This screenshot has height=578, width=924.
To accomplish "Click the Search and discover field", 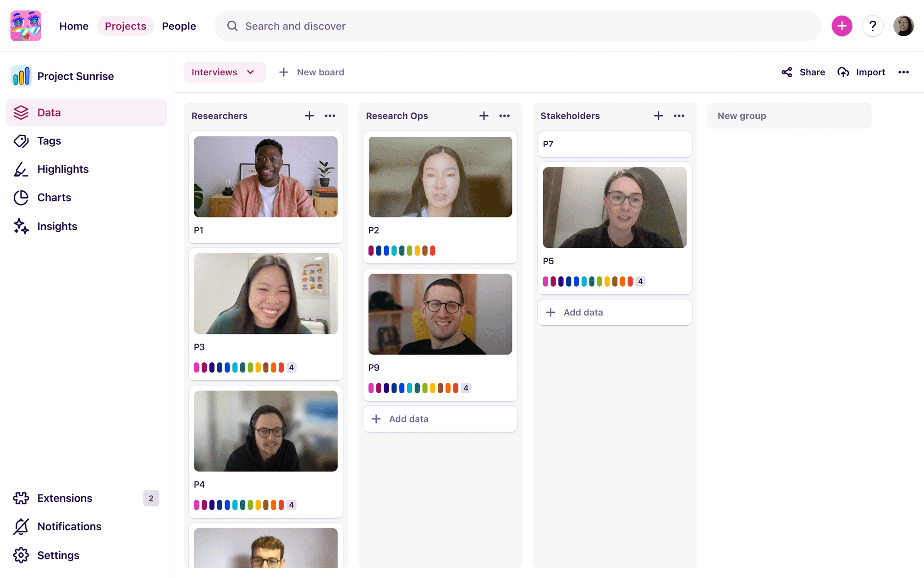I will point(517,26).
